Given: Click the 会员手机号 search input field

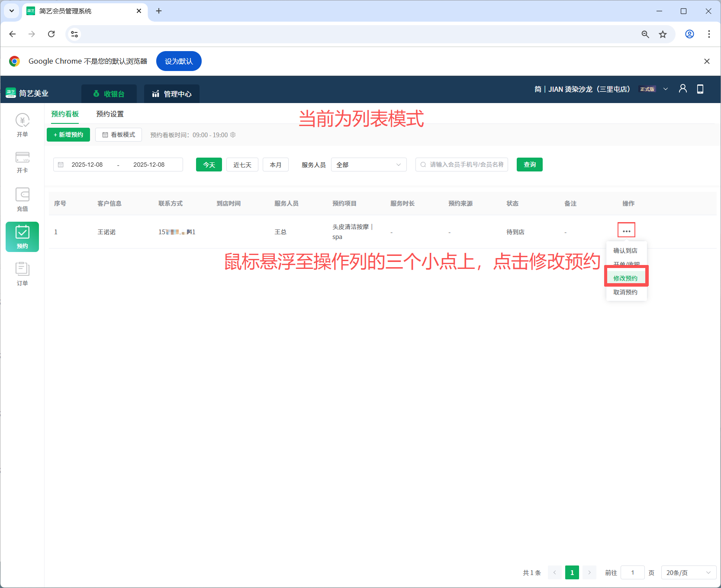Looking at the screenshot, I should (461, 165).
